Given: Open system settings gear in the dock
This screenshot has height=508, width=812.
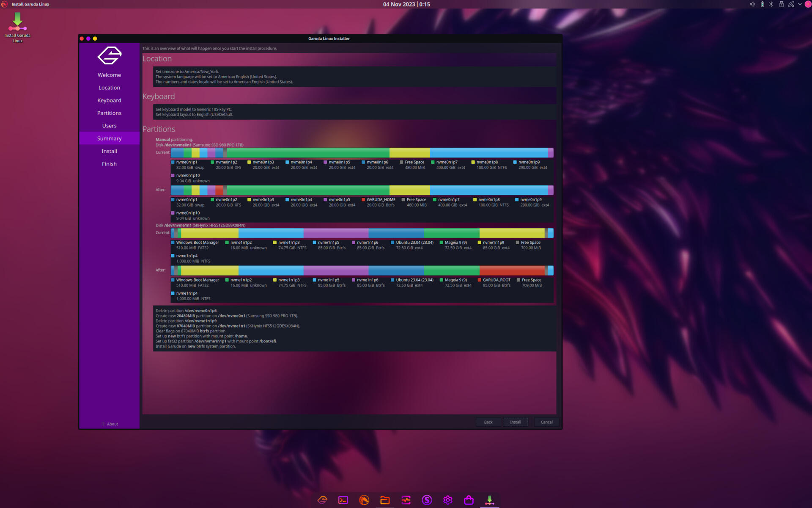Looking at the screenshot, I should [448, 500].
